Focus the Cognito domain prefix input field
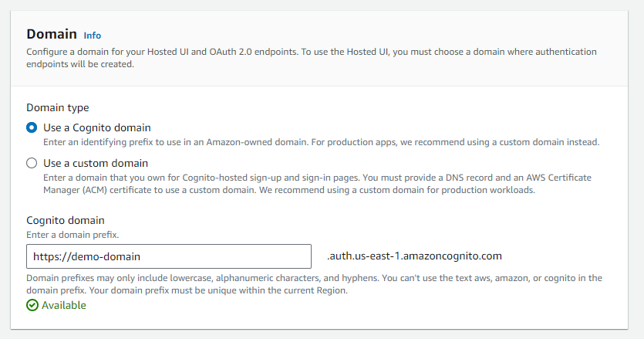Viewport: 644px width, 339px height. click(168, 256)
